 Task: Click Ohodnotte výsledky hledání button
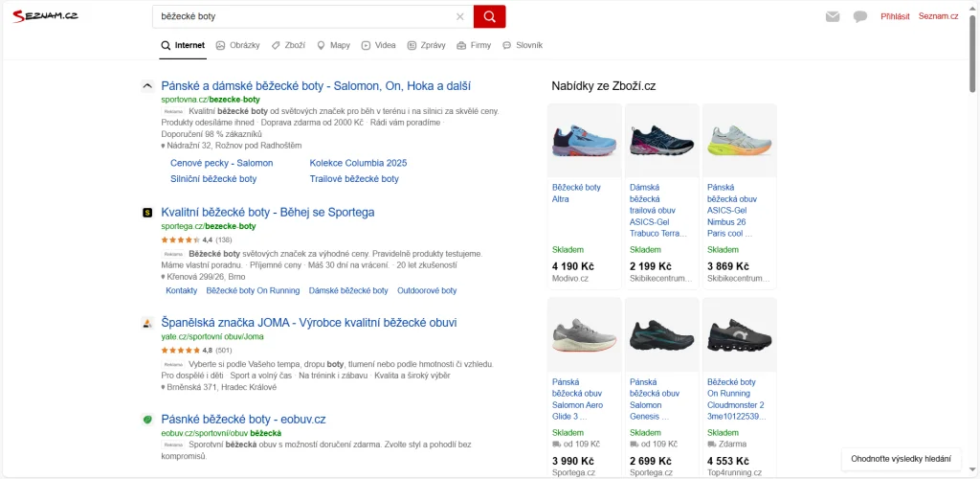click(901, 458)
